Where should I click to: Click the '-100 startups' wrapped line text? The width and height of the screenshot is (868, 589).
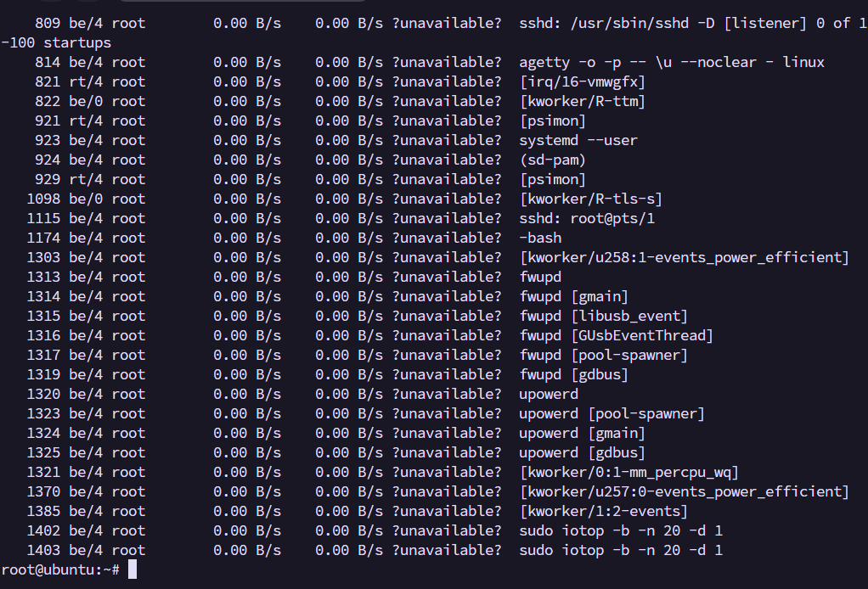click(56, 42)
